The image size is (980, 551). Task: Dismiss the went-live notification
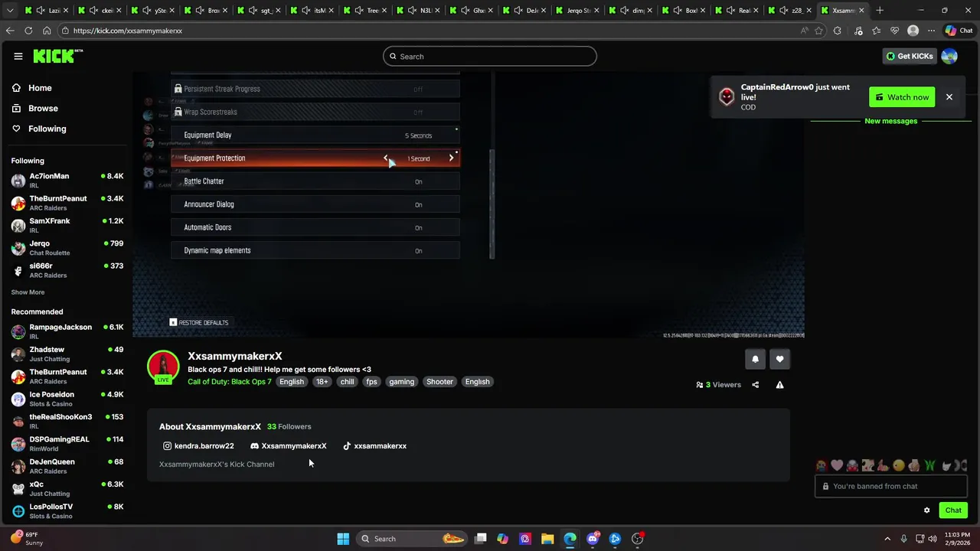(949, 97)
